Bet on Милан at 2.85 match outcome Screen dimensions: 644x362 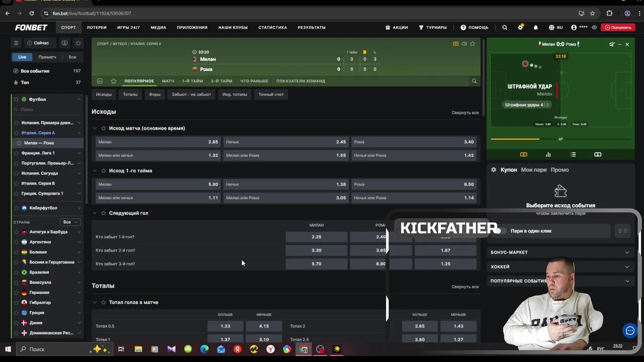point(158,142)
